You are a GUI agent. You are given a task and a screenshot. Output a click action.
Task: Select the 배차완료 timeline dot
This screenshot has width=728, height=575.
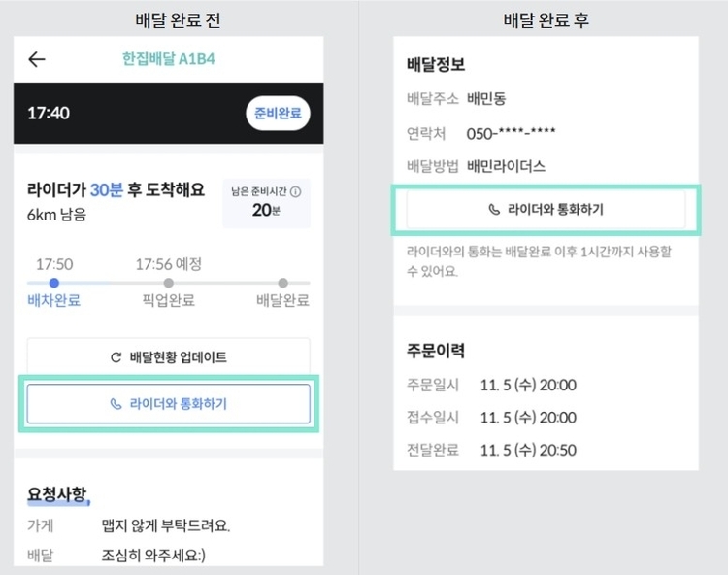(x=53, y=283)
